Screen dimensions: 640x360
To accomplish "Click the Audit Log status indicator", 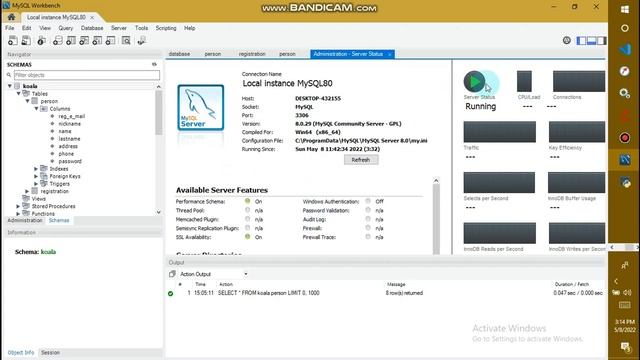I will 368,219.
